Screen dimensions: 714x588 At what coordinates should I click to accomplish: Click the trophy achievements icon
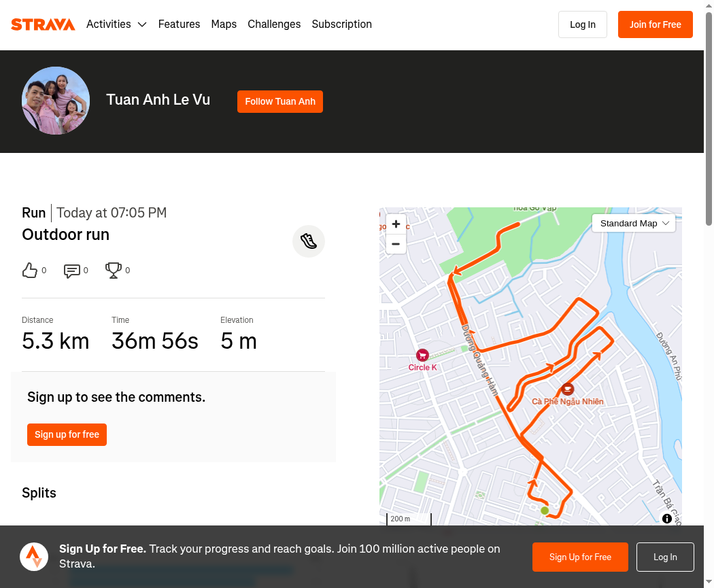114,271
